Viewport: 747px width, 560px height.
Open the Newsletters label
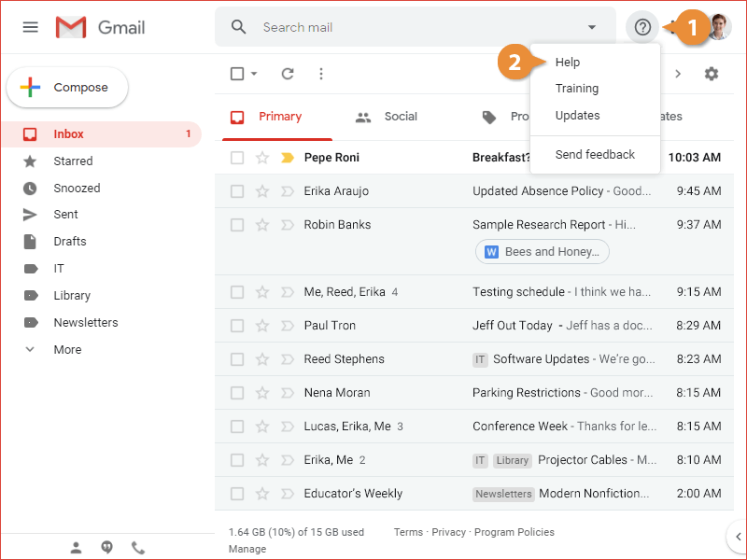86,322
